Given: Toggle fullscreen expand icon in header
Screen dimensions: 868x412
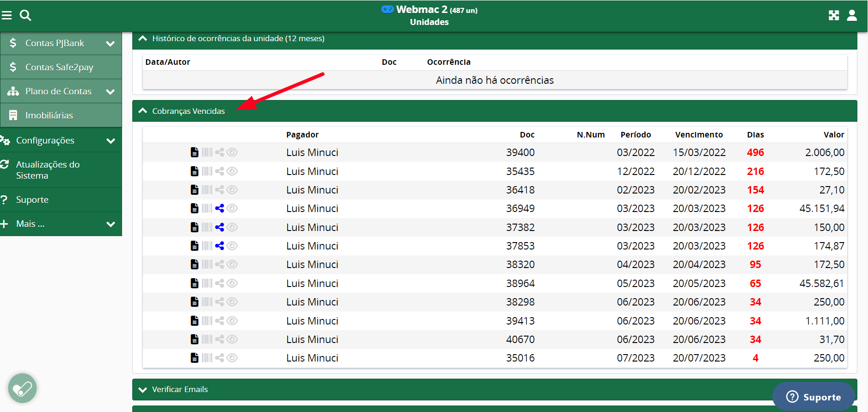Looking at the screenshot, I should tap(834, 15).
